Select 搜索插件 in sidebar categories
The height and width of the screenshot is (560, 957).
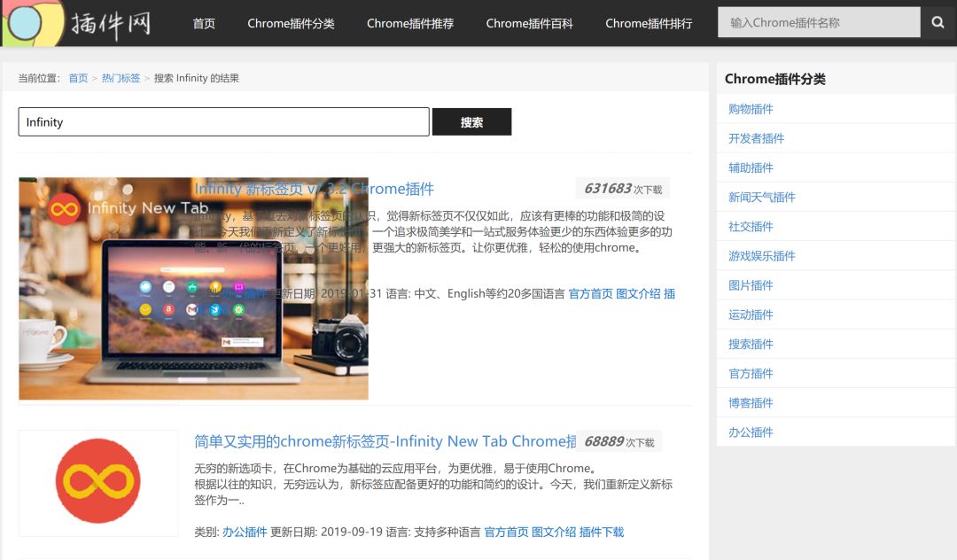pyautogui.click(x=751, y=344)
